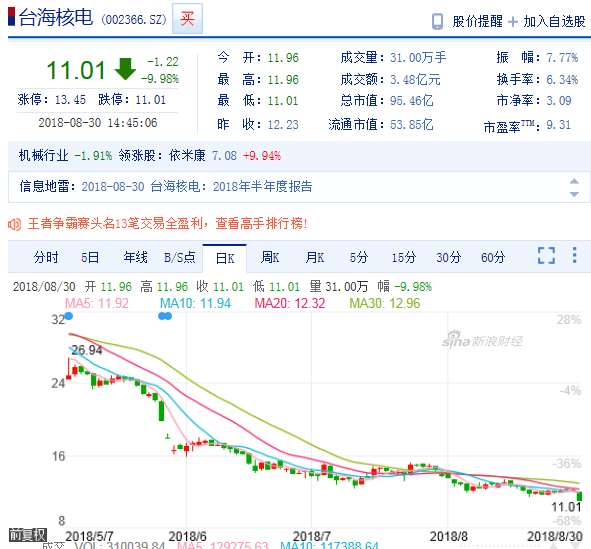Click the large green down-arrow price icon

pos(125,69)
